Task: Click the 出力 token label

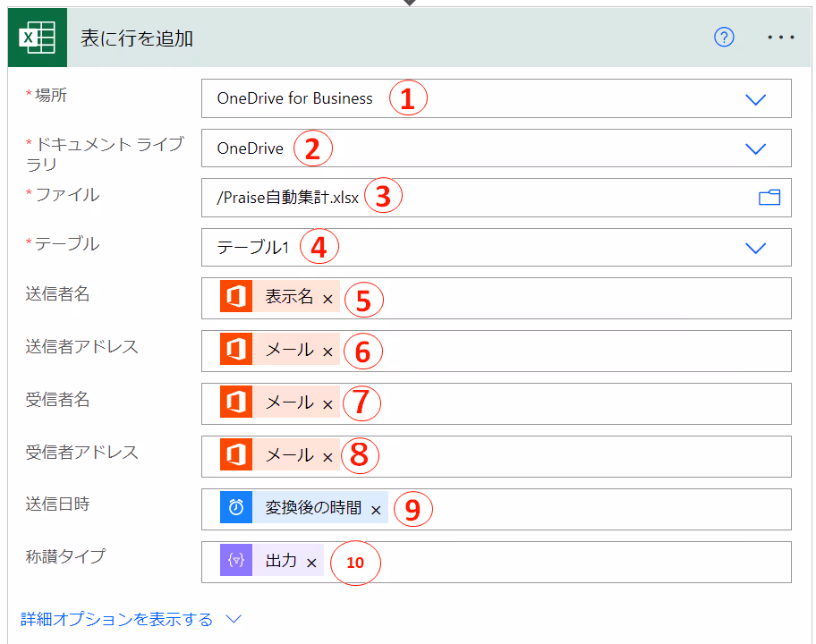Action: pyautogui.click(x=281, y=561)
